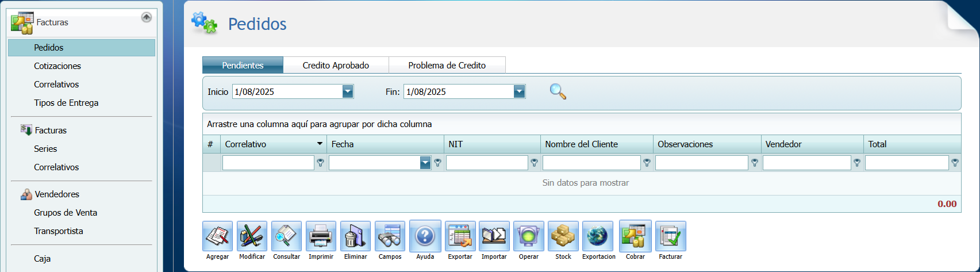
Task: Click the Fin date input field
Action: pos(459,91)
